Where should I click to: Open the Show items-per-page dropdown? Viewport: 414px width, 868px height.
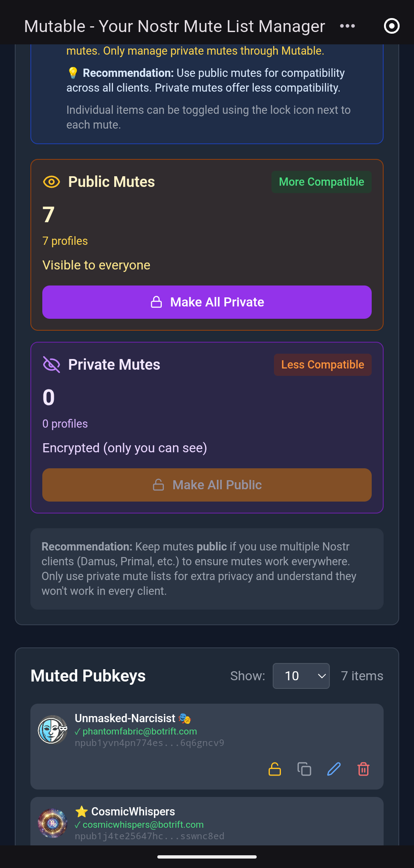coord(301,676)
